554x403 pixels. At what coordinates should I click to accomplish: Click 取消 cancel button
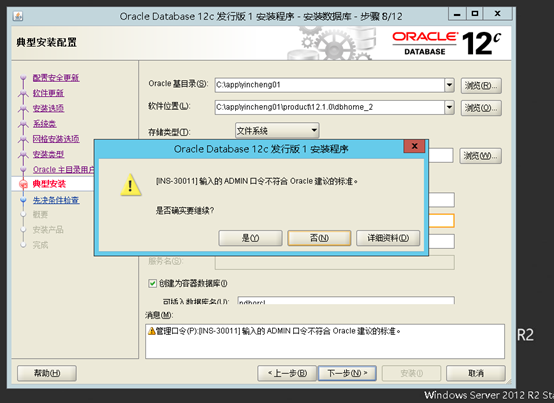476,373
